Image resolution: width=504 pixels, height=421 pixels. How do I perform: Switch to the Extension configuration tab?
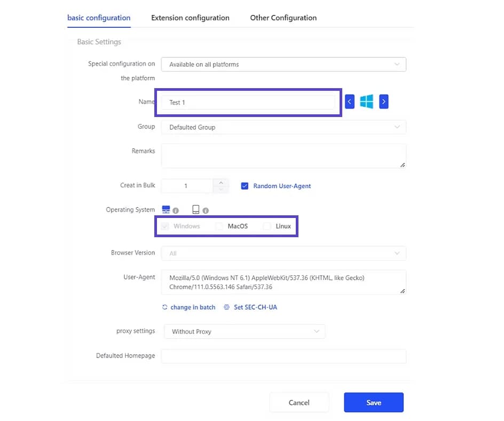tap(190, 18)
